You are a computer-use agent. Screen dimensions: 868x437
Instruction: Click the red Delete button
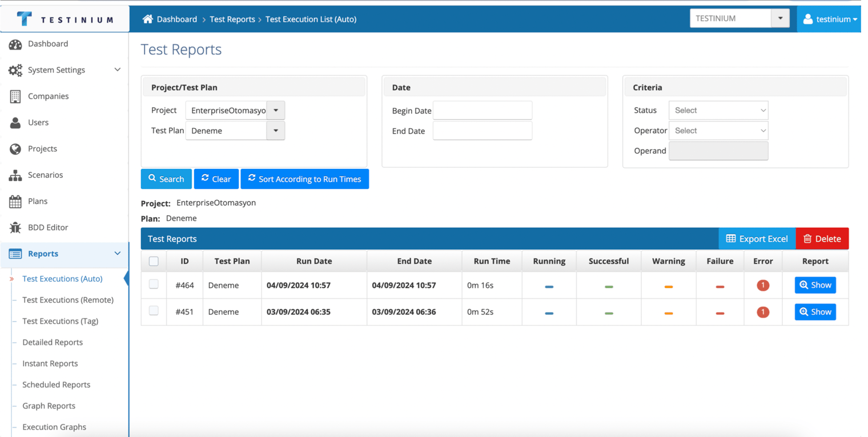pyautogui.click(x=822, y=239)
